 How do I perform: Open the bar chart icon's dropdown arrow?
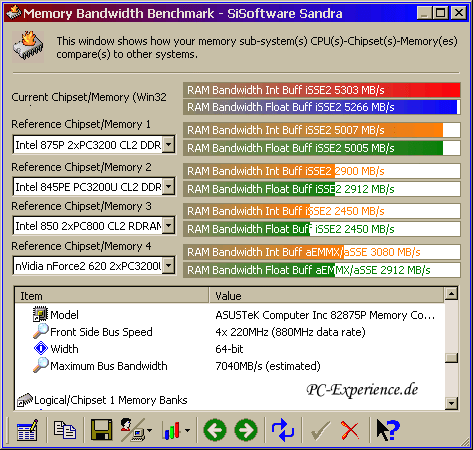[187, 430]
